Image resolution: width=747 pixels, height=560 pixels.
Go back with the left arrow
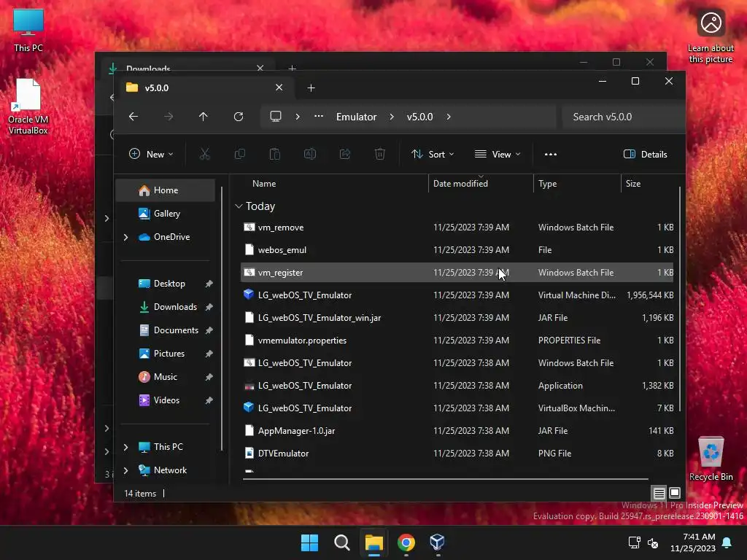[x=133, y=117]
